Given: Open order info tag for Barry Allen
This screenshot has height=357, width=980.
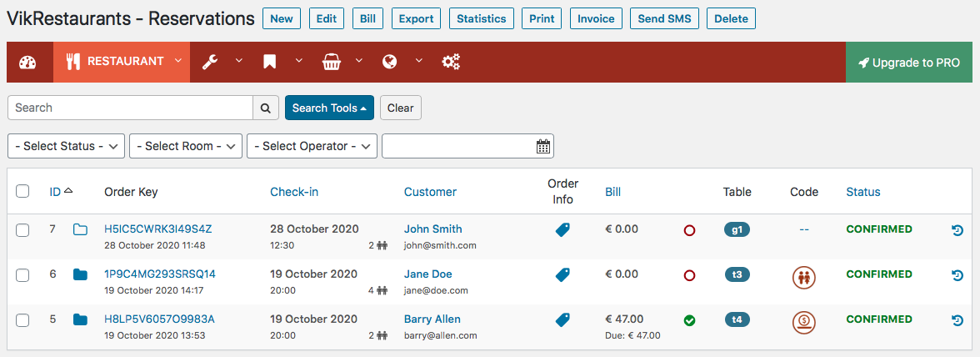Looking at the screenshot, I should (562, 319).
